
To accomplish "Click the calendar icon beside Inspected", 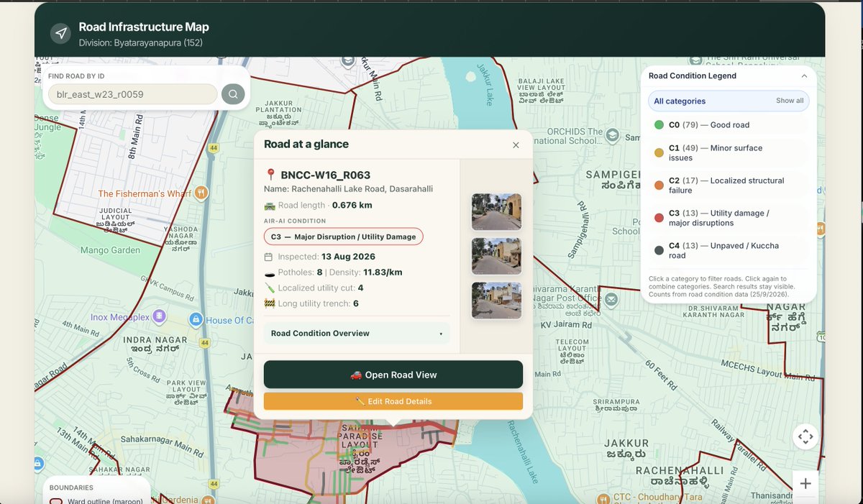I will (x=269, y=257).
